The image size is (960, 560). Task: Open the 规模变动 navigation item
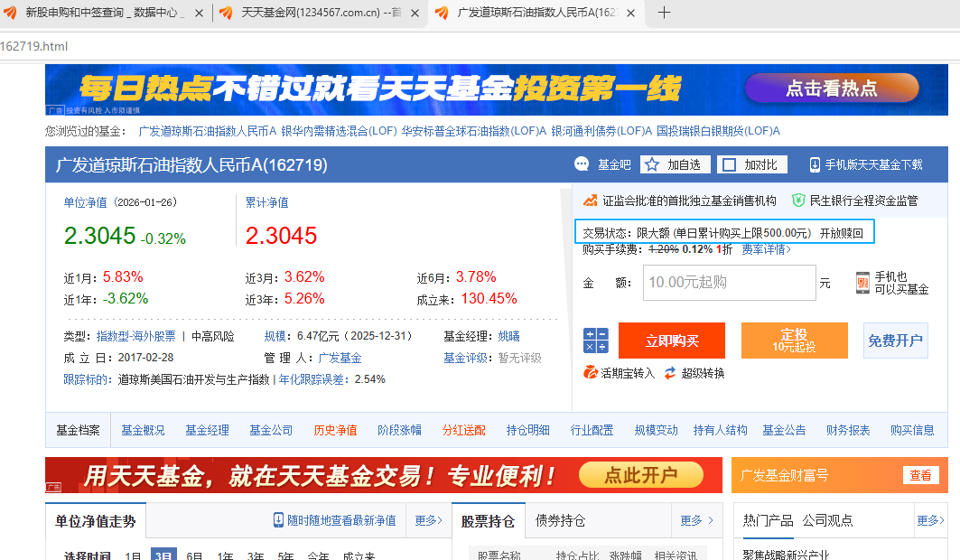(656, 430)
